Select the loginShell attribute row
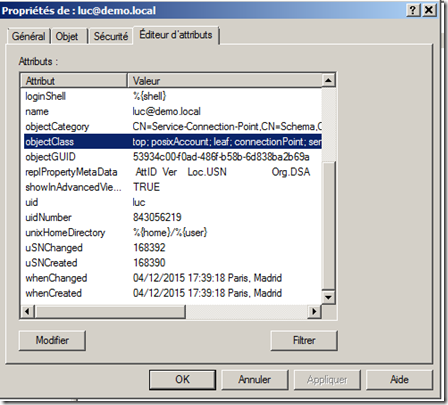The image size is (448, 405). [x=172, y=96]
